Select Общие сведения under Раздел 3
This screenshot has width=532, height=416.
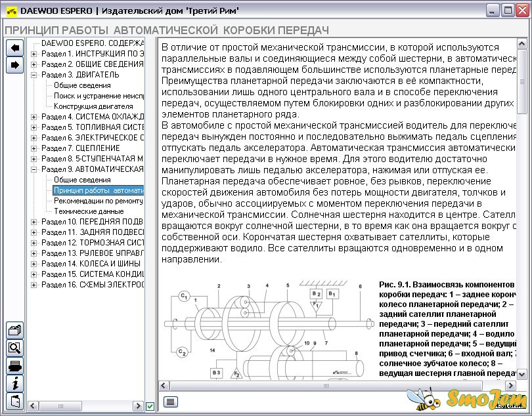(x=82, y=85)
